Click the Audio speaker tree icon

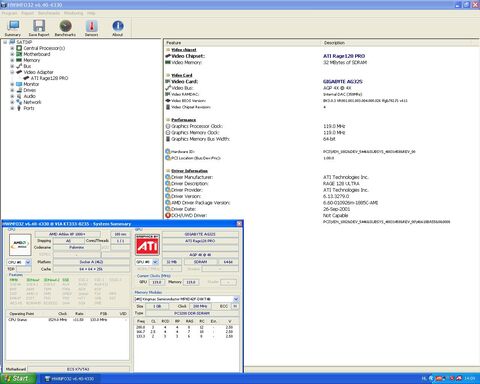click(x=19, y=96)
